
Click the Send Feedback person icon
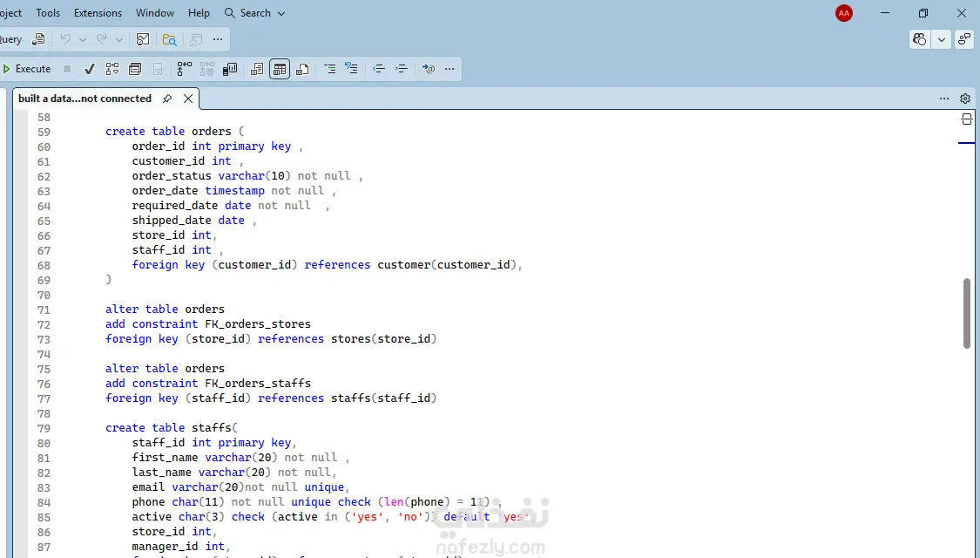(964, 39)
